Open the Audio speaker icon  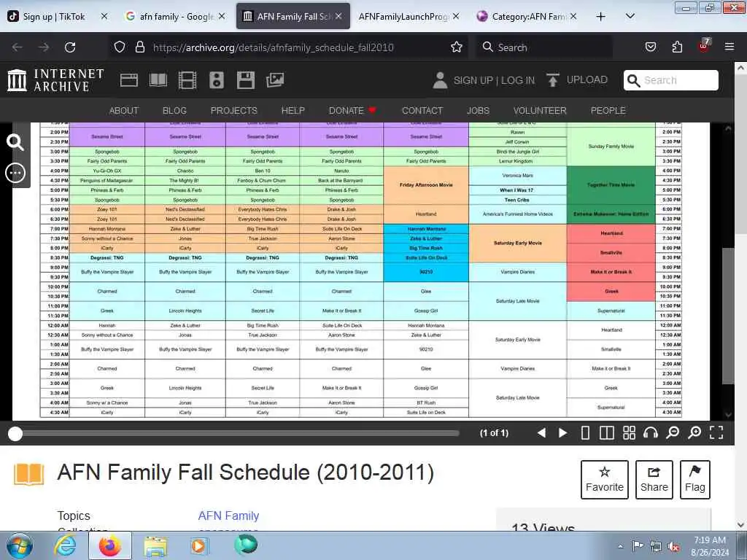[216, 80]
